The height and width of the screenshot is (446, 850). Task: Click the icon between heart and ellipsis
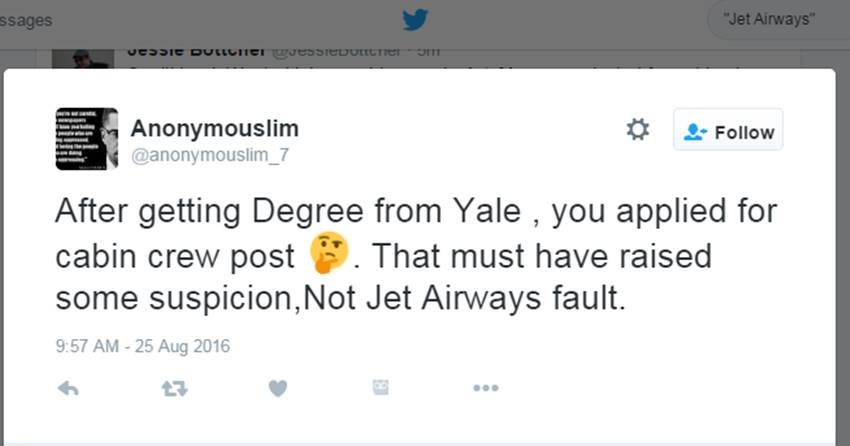click(381, 388)
